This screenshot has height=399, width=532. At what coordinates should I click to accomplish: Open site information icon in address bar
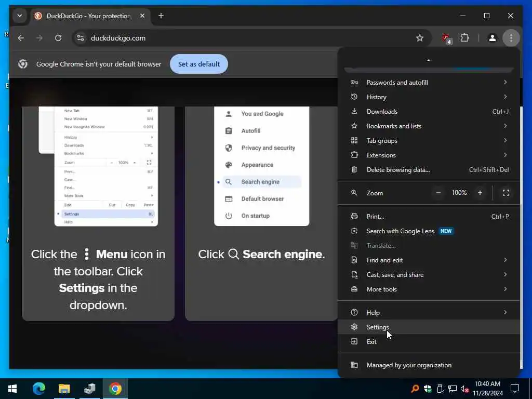[x=81, y=38]
